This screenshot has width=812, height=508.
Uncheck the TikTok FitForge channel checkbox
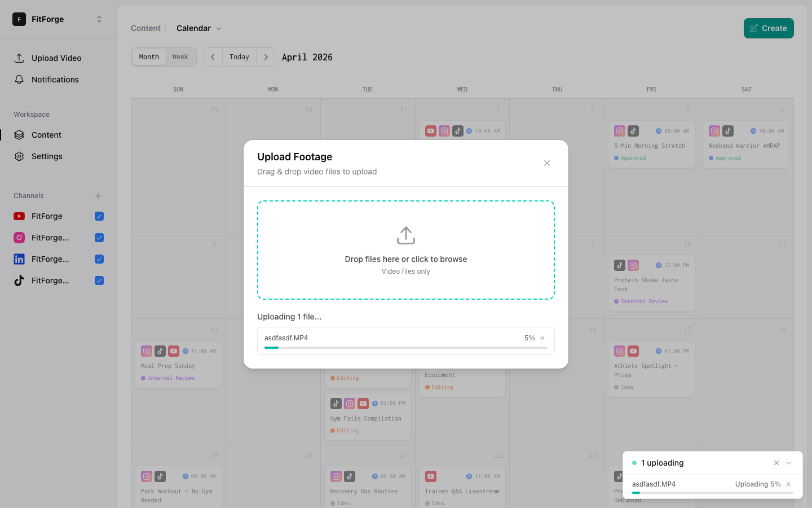pyautogui.click(x=99, y=281)
